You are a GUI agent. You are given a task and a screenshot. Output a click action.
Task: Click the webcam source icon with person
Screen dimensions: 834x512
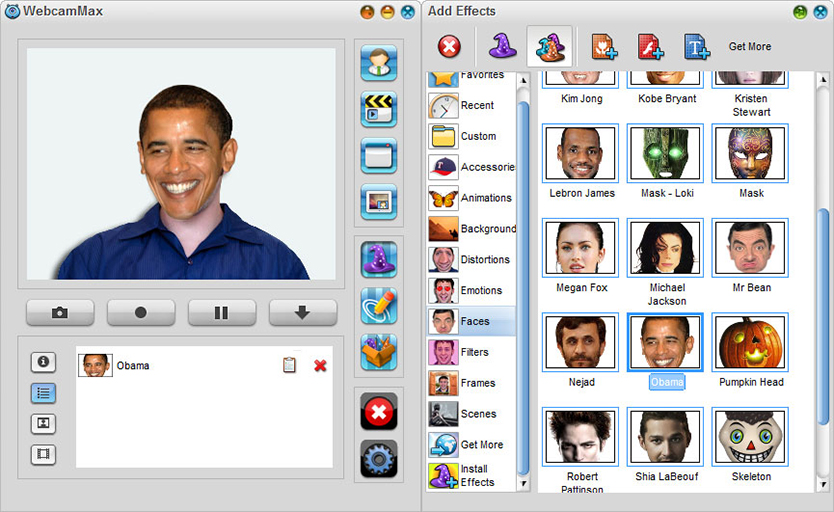[379, 63]
